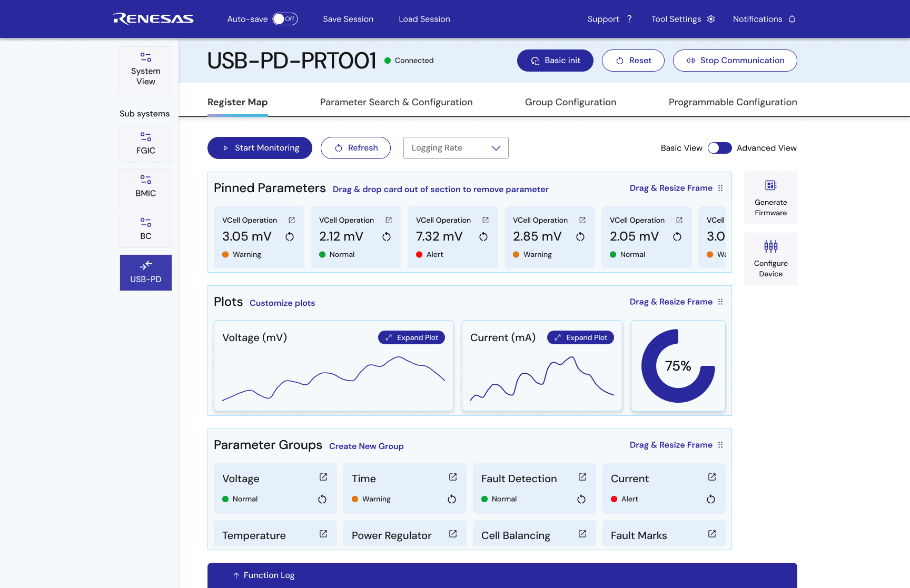Open the Logging Rate dropdown
Viewport: 910px width, 588px height.
(x=456, y=148)
